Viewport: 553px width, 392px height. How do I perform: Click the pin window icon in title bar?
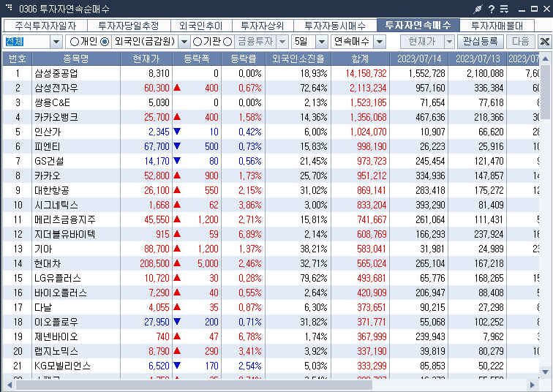click(478, 9)
